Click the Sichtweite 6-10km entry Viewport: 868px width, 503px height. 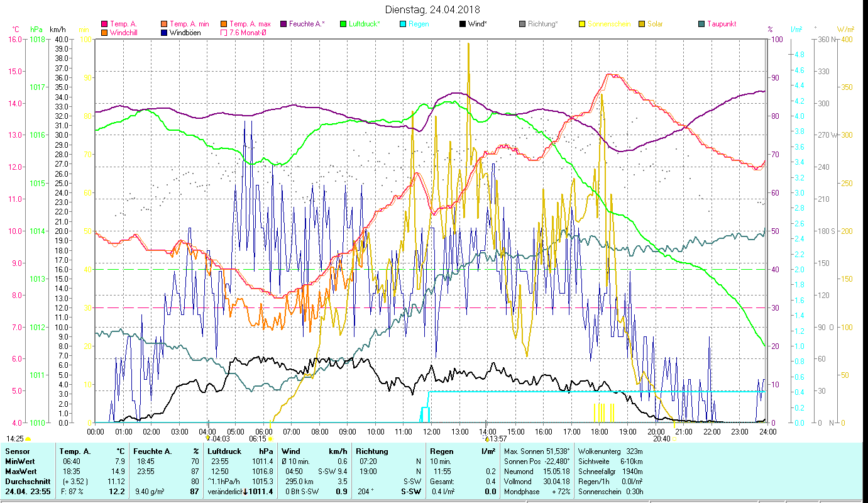pyautogui.click(x=610, y=462)
